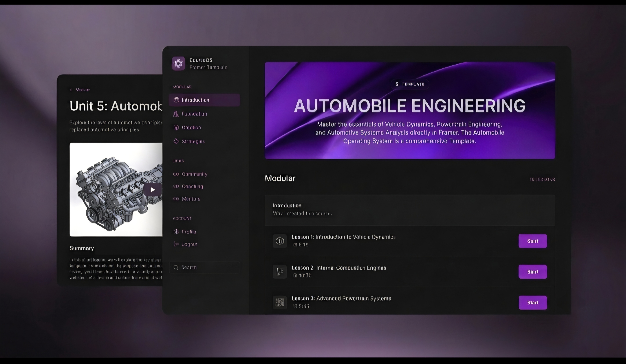Click the Strategies sidebar icon
626x364 pixels.
pyautogui.click(x=176, y=141)
